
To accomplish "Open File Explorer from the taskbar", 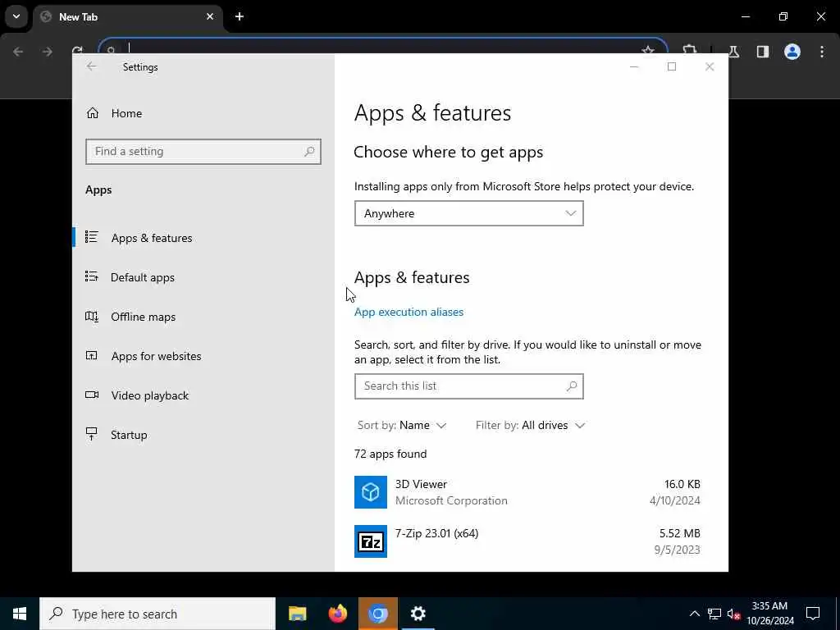I will (x=297, y=614).
